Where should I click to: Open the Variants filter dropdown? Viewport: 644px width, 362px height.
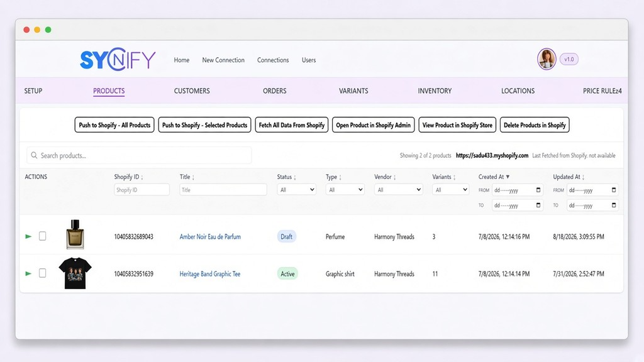[450, 190]
